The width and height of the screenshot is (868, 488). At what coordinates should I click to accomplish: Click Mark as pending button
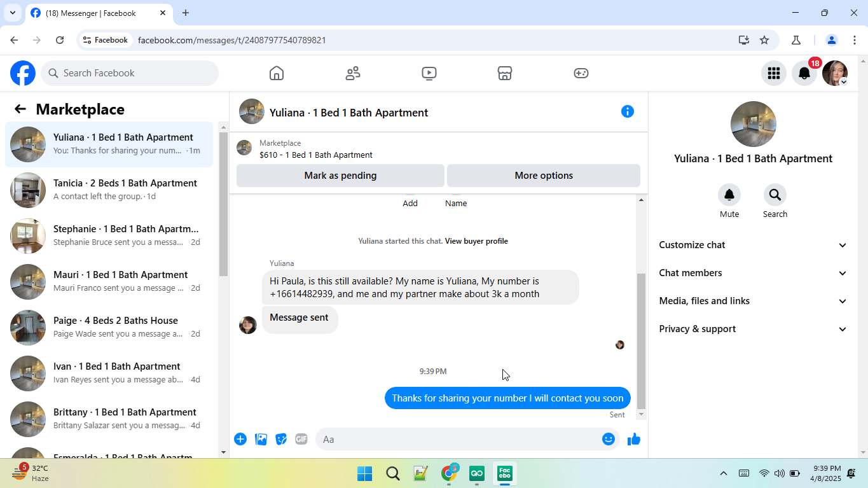tap(340, 176)
